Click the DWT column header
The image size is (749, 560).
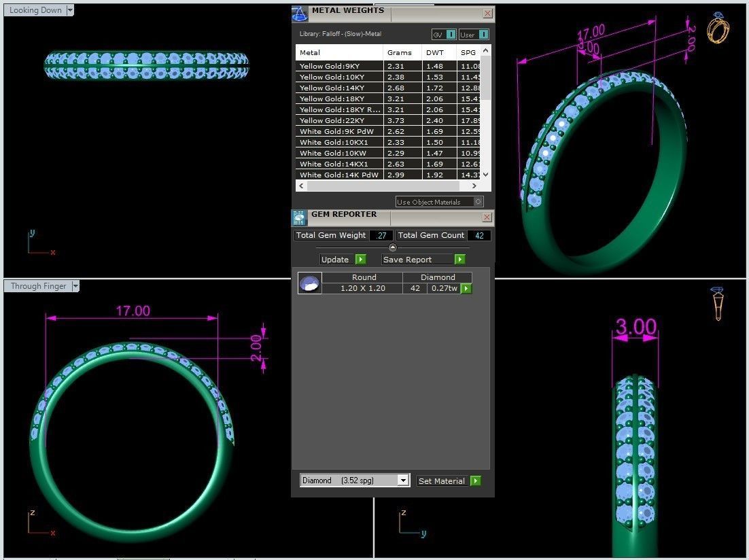(439, 52)
